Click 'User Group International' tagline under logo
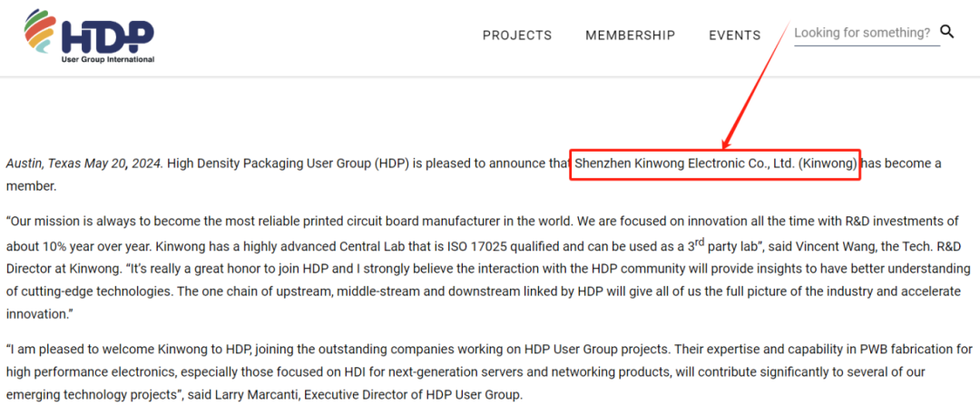The image size is (980, 416). (107, 60)
